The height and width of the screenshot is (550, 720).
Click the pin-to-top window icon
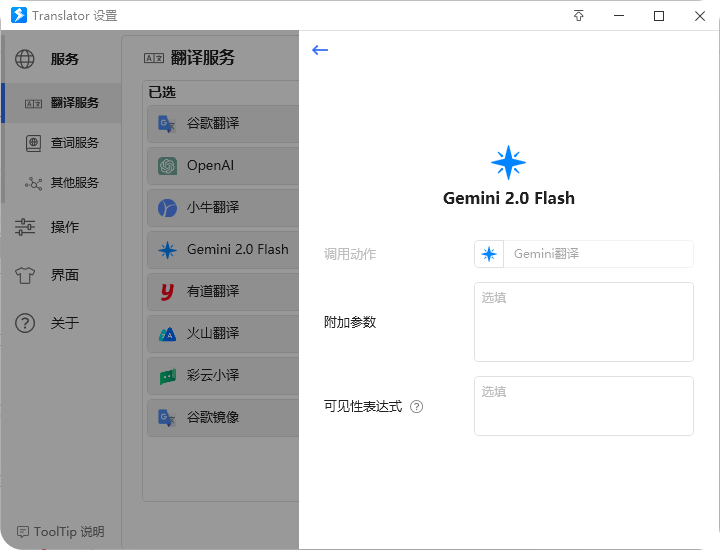click(x=579, y=16)
